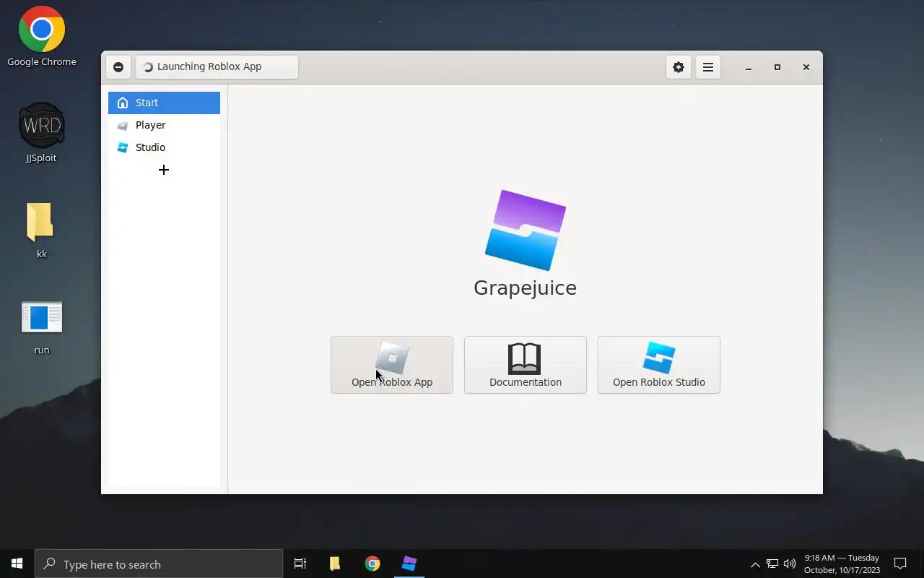Minimize the Grapejuice window
The image size is (924, 578).
pos(749,67)
